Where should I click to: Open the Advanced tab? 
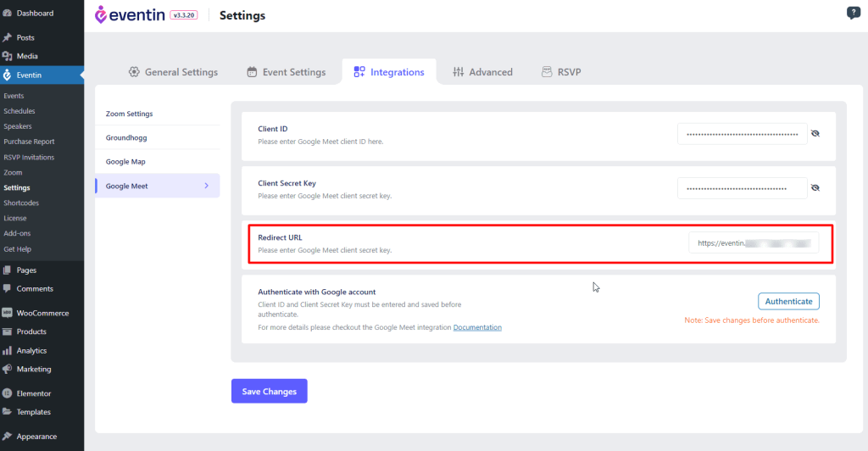[482, 72]
